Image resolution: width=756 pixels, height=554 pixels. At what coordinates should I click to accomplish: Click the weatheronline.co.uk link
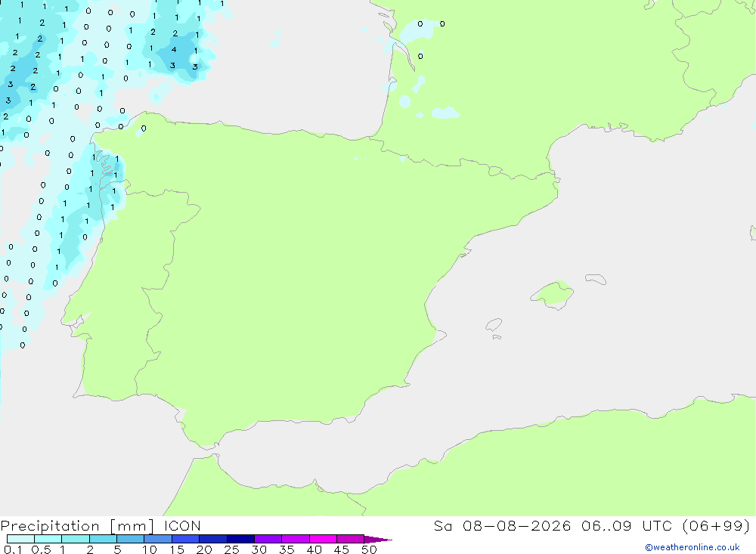point(692,547)
